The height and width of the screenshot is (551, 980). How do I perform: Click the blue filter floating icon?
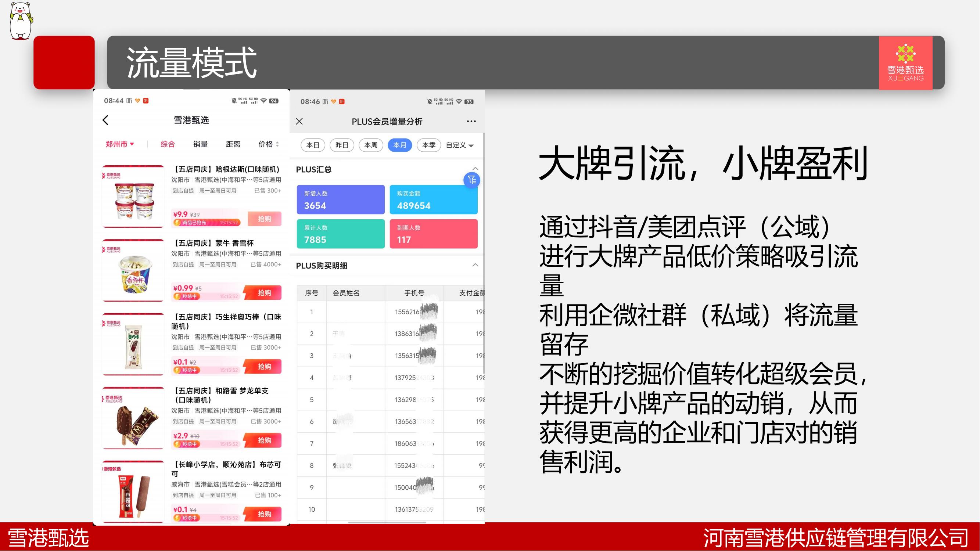tap(472, 180)
